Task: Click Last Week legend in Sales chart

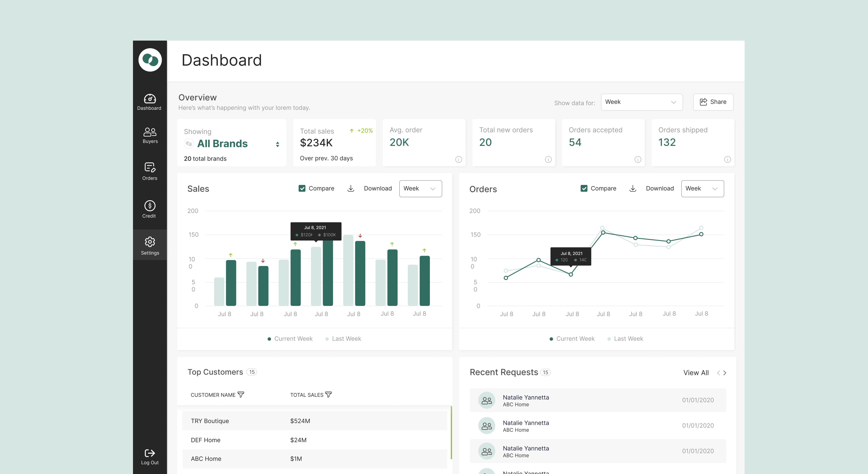Action: [x=343, y=339]
